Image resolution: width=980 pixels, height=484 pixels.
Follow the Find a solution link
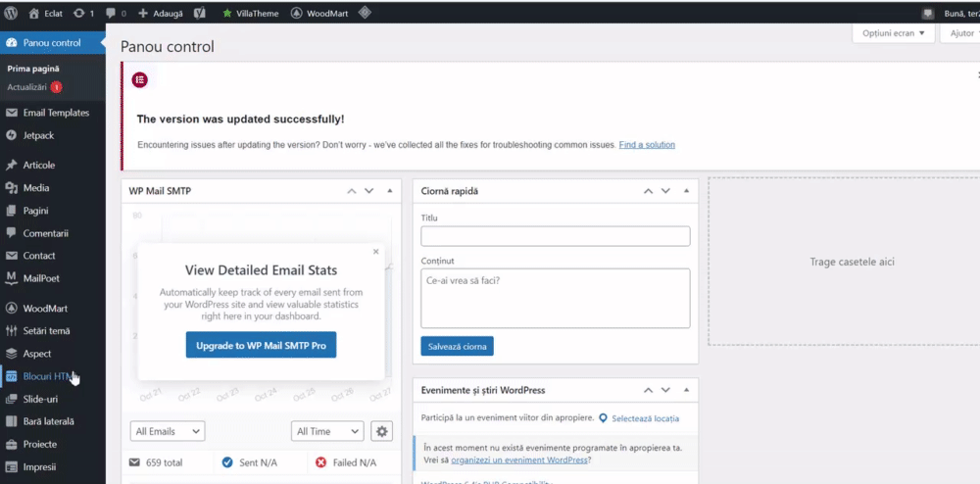(647, 145)
